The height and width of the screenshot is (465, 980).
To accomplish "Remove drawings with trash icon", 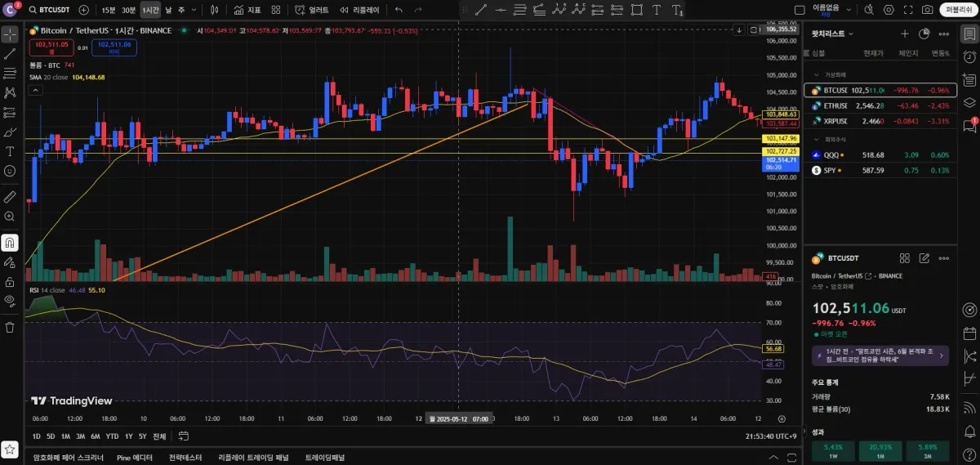I will (x=10, y=327).
